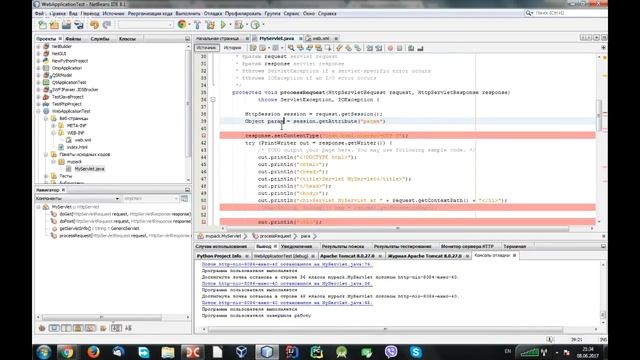Open the Компоненты navigator dropdown
Screen dimensions: 640x360
tap(77, 198)
